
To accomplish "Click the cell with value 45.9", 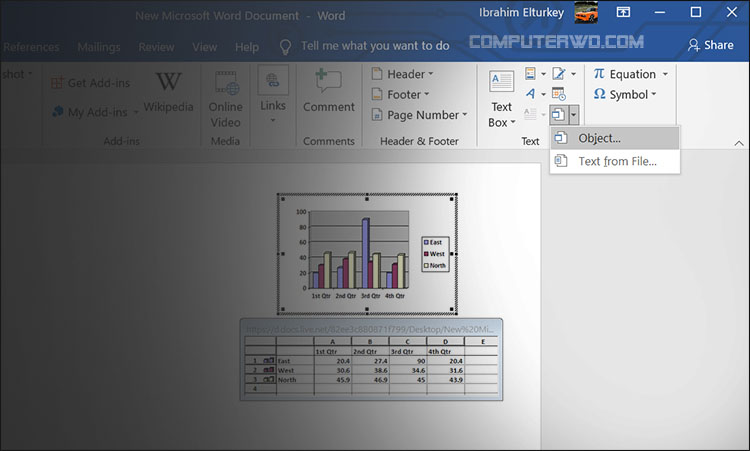I will [x=332, y=380].
